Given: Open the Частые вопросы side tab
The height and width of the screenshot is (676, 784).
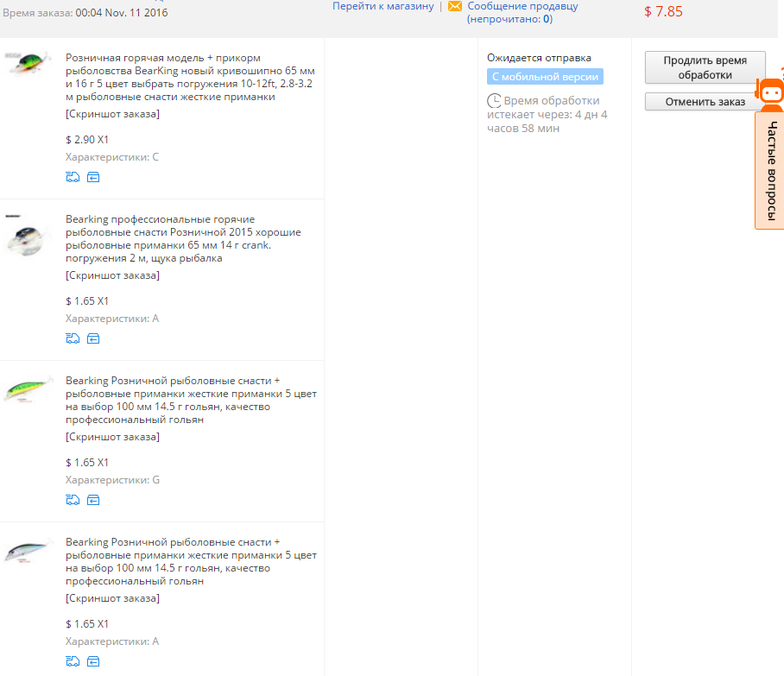Looking at the screenshot, I should (770, 171).
